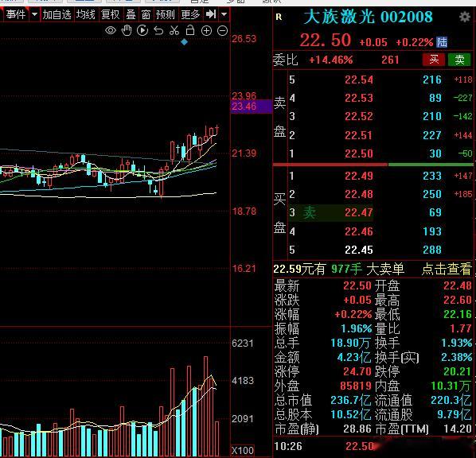Click the 开盘 value 22.48
The width and height of the screenshot is (476, 458).
(x=458, y=285)
